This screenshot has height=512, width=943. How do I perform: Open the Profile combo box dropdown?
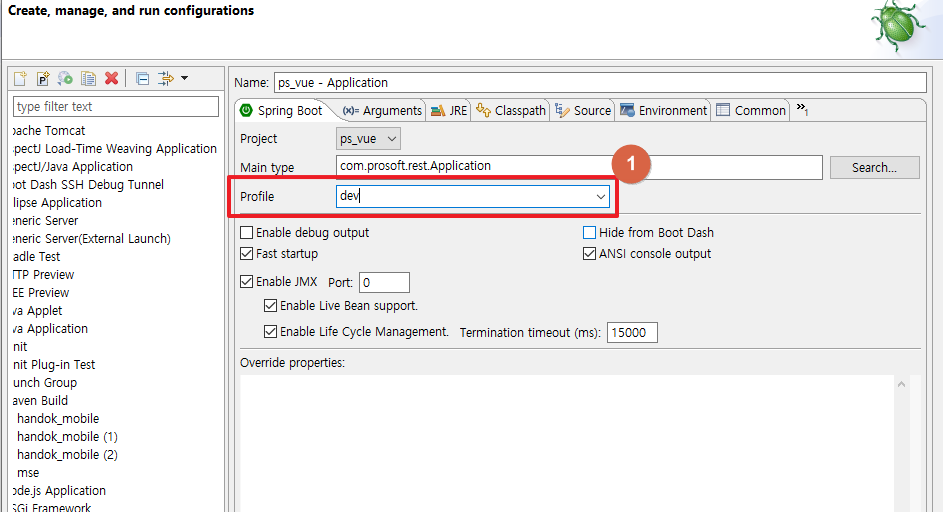600,197
